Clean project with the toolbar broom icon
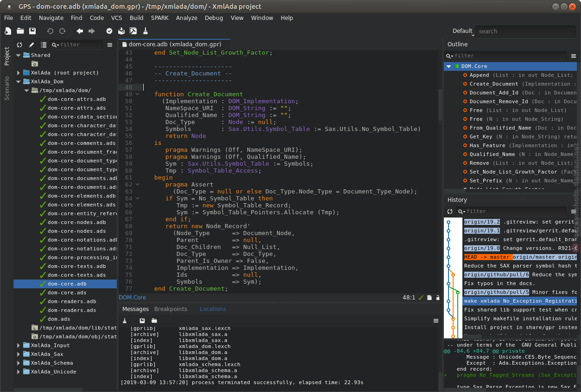This screenshot has width=581, height=392. tap(145, 31)
